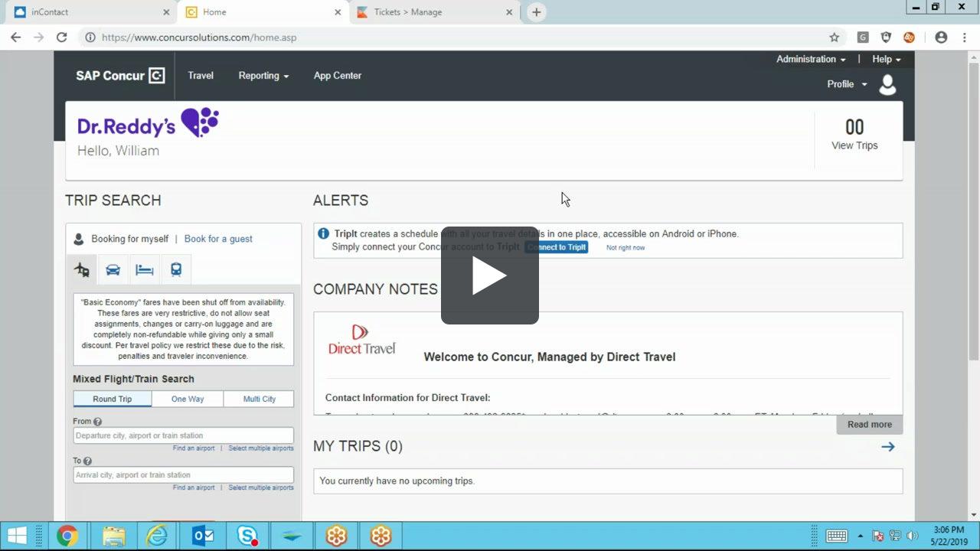Select the Round Trip option
This screenshot has width=980, height=551.
(x=112, y=398)
